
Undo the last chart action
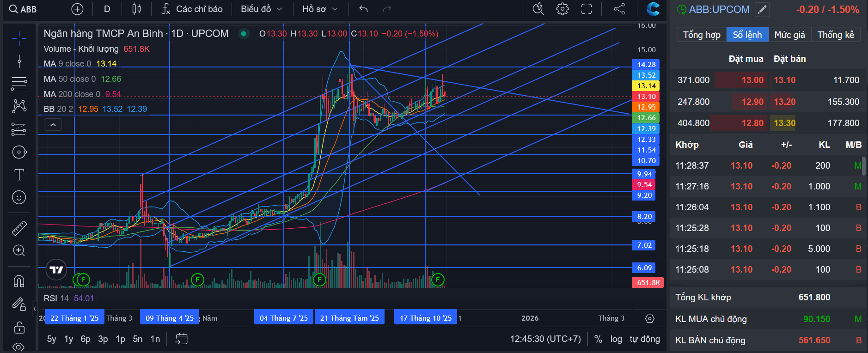pos(364,9)
